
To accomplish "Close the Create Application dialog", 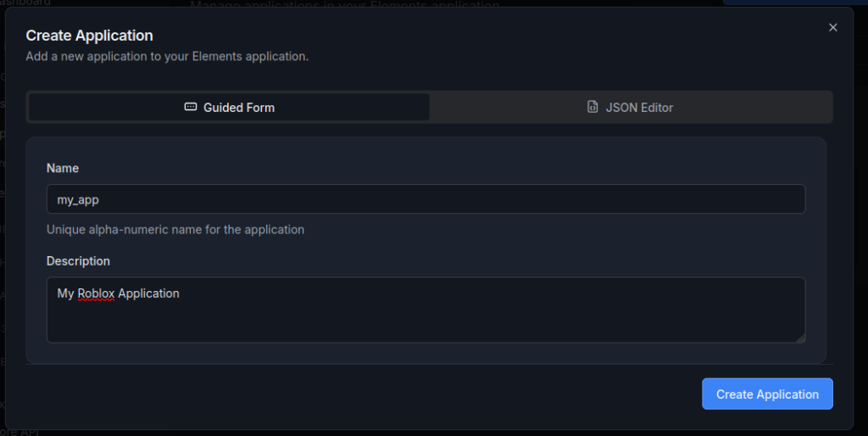I will tap(832, 28).
